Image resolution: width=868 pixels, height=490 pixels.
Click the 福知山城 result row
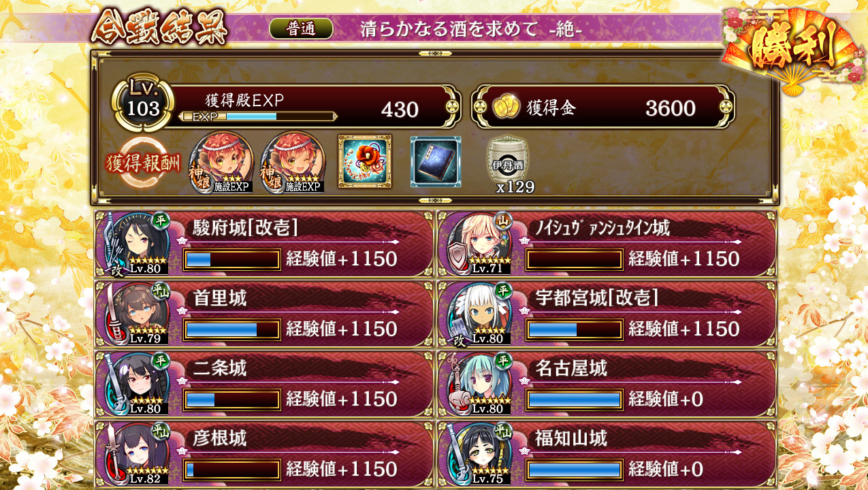click(607, 453)
